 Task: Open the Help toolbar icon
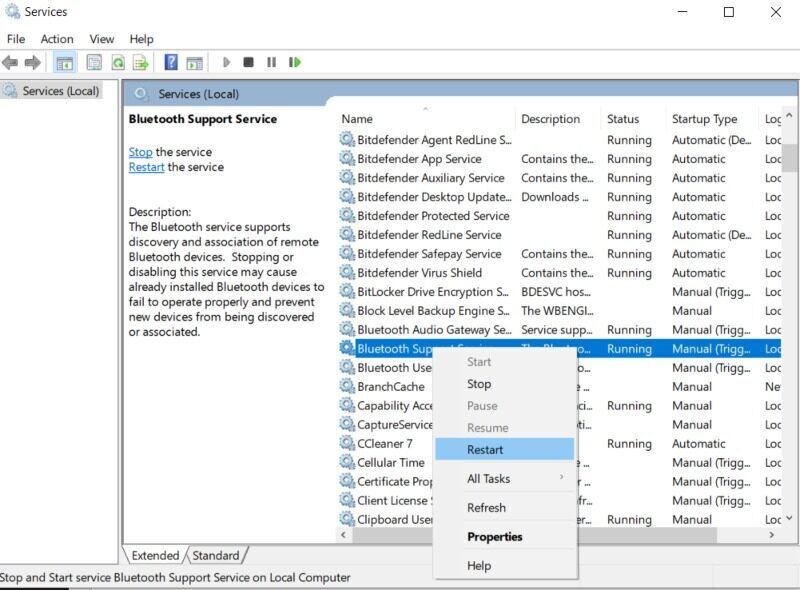171,62
